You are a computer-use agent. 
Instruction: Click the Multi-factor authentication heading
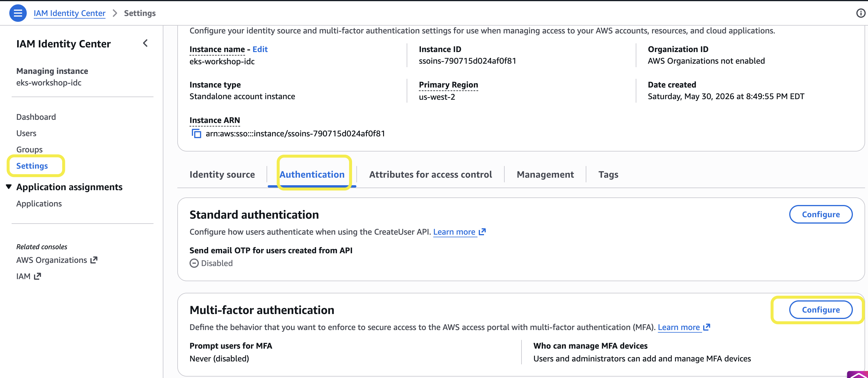pyautogui.click(x=262, y=310)
